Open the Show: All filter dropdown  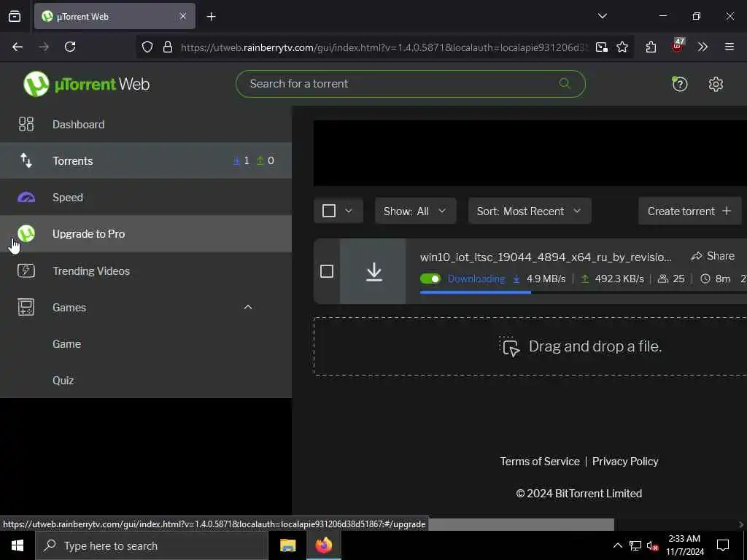point(415,211)
